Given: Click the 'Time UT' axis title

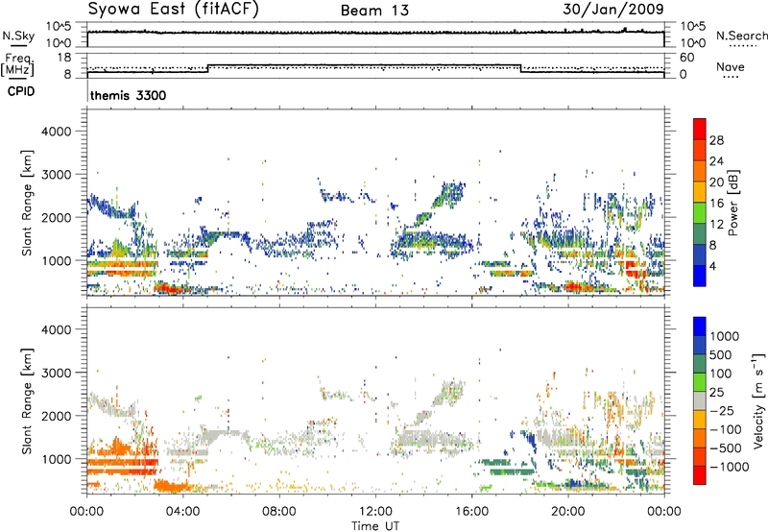Looking at the screenshot, I should tap(375, 526).
